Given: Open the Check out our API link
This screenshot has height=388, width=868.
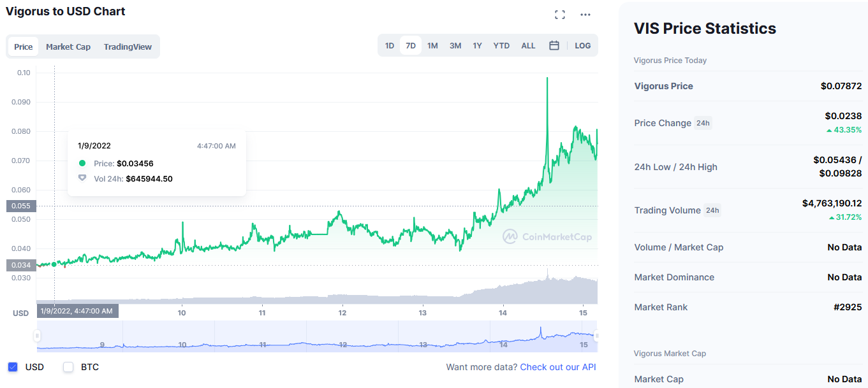Looking at the screenshot, I should click(x=558, y=367).
